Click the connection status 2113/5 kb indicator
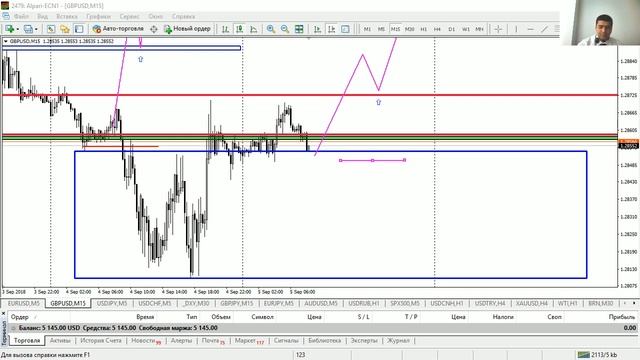 point(597,355)
